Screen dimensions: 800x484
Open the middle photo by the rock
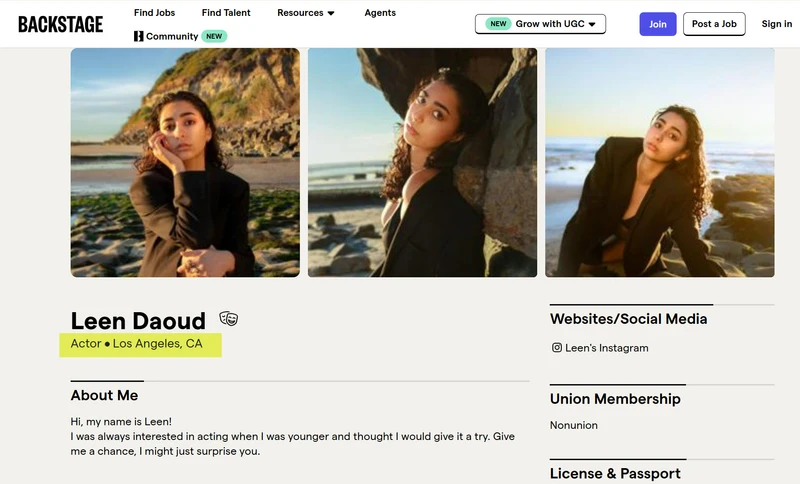tap(422, 163)
